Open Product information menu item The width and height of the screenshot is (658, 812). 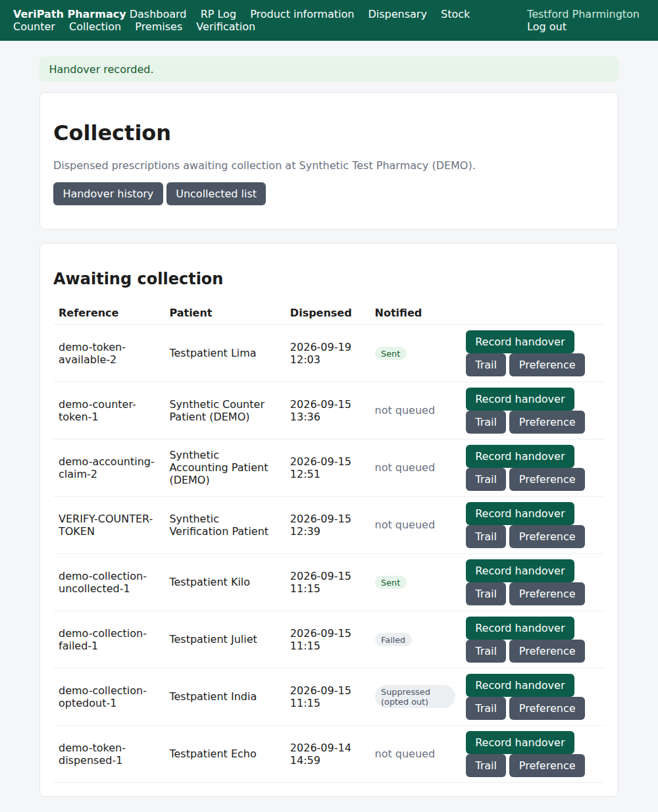[302, 14]
